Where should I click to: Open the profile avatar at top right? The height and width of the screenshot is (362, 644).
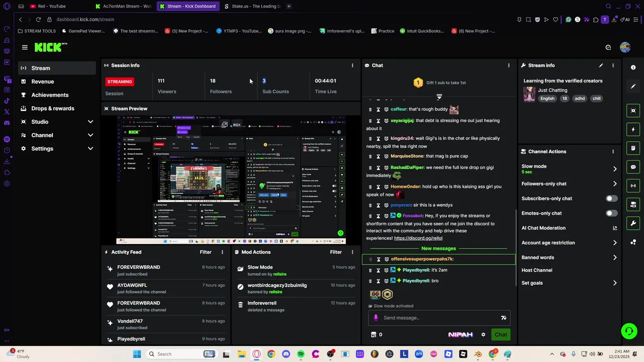[x=625, y=47]
